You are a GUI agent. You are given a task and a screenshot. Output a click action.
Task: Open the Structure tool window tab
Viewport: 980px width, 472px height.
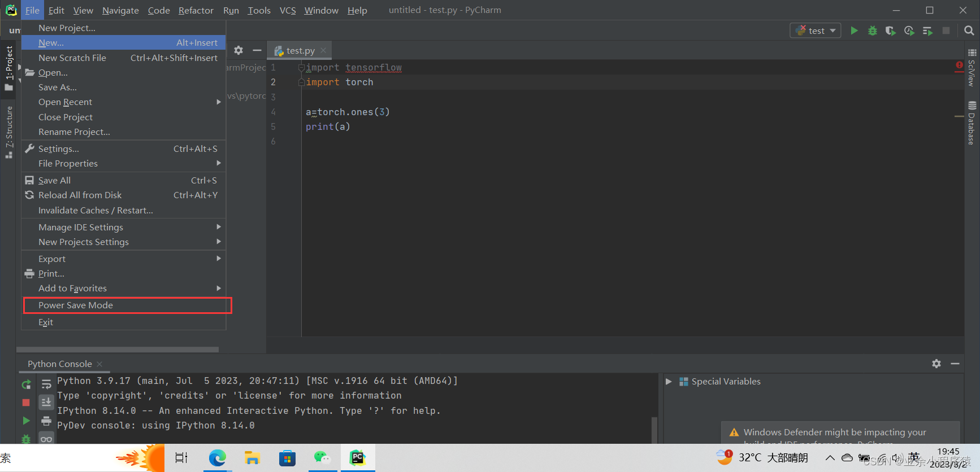[x=8, y=133]
